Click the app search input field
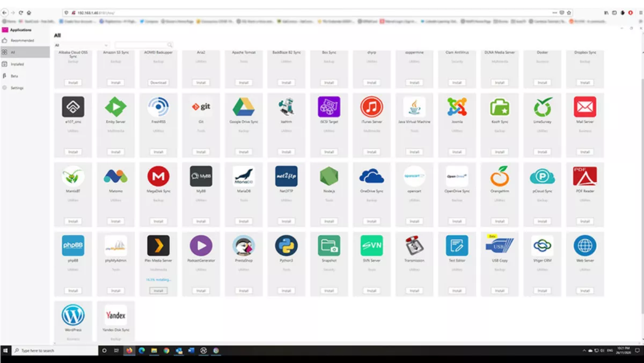Viewport: 644px width, 363px height. (143, 46)
